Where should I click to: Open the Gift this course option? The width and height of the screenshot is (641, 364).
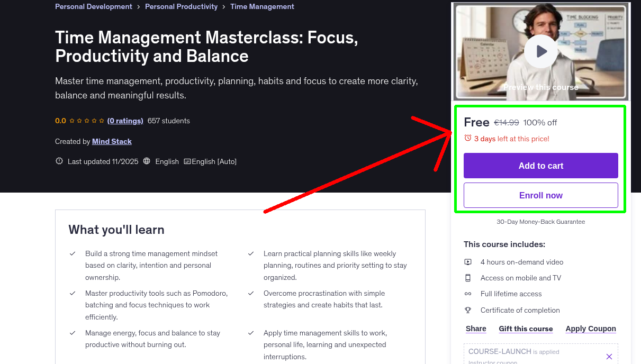(x=526, y=329)
